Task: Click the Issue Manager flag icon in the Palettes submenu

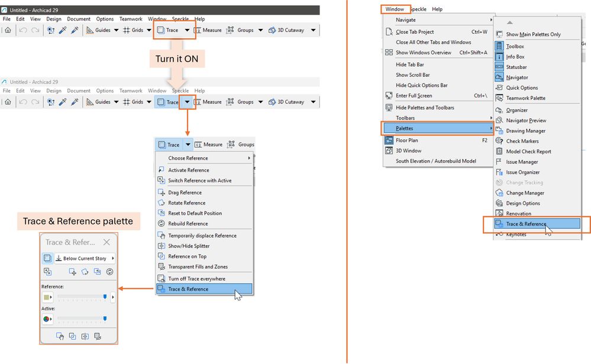Action: tap(499, 161)
